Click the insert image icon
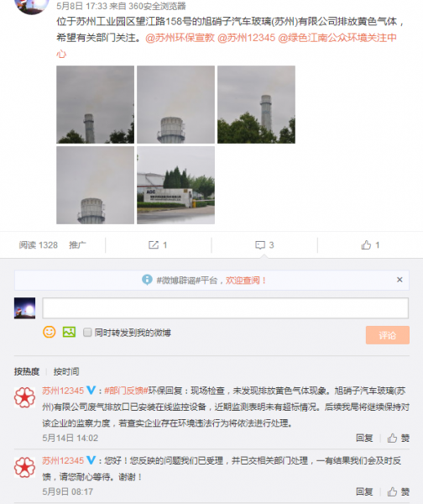The image size is (423, 504). pyautogui.click(x=69, y=332)
